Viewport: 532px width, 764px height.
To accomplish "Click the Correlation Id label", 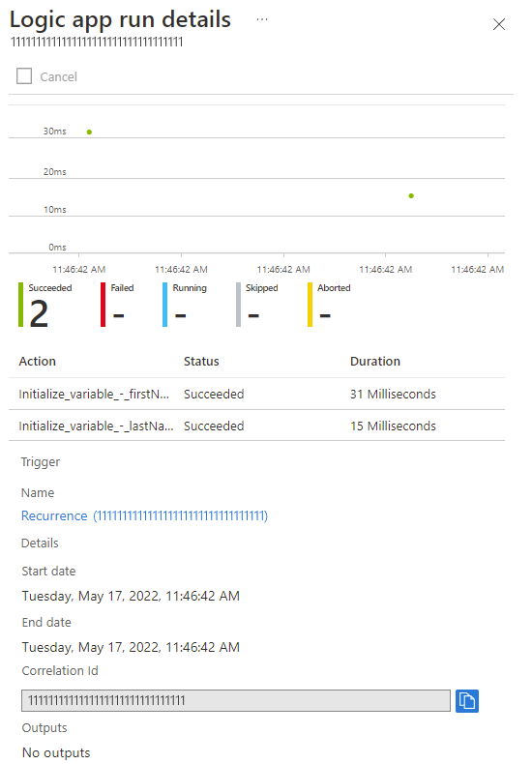I will pos(60,670).
